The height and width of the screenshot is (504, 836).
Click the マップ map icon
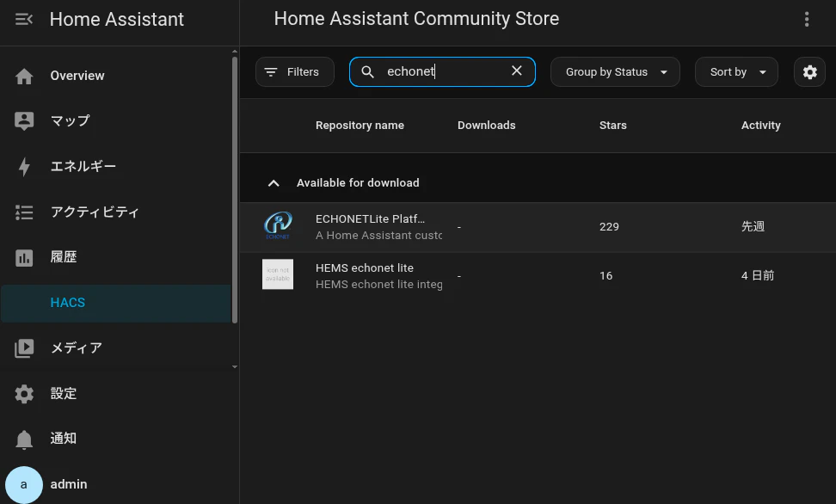(24, 121)
